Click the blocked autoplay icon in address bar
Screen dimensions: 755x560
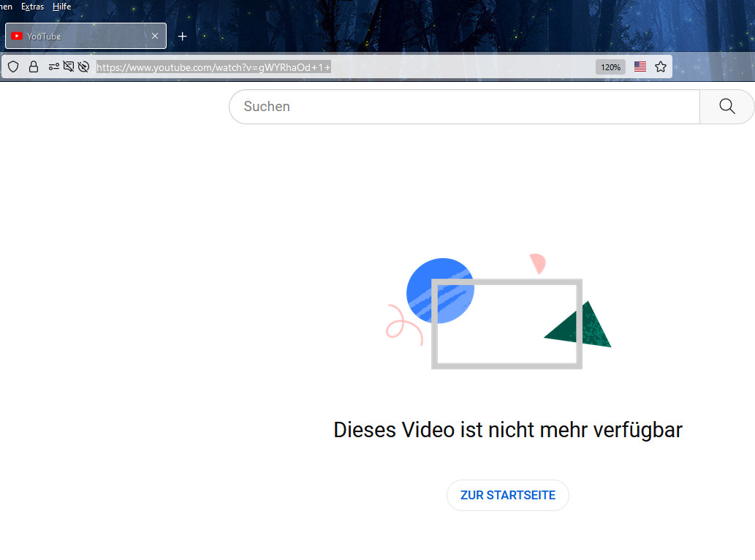pyautogui.click(x=69, y=67)
